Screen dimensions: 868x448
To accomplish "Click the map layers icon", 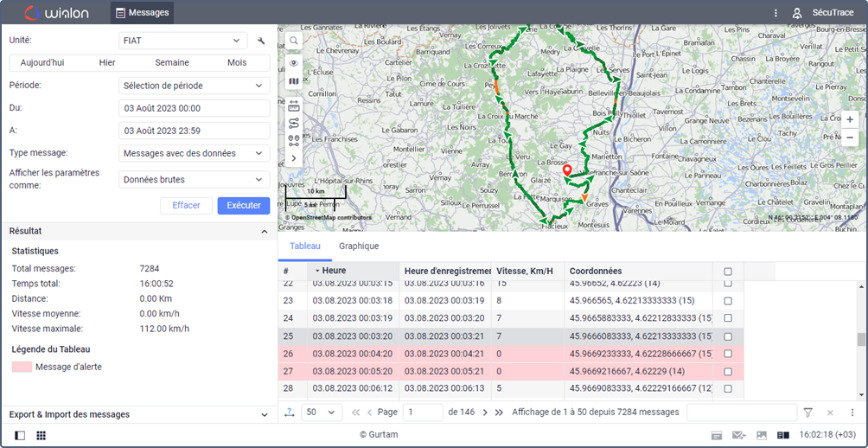I will [x=294, y=82].
